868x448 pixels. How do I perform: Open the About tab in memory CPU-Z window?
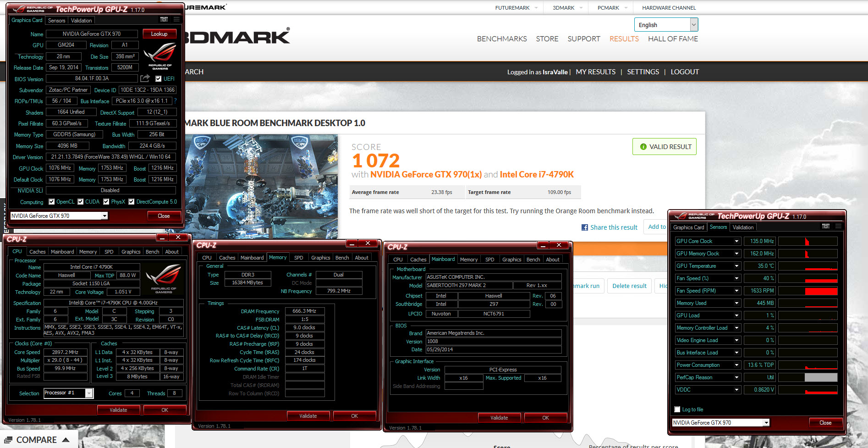362,258
